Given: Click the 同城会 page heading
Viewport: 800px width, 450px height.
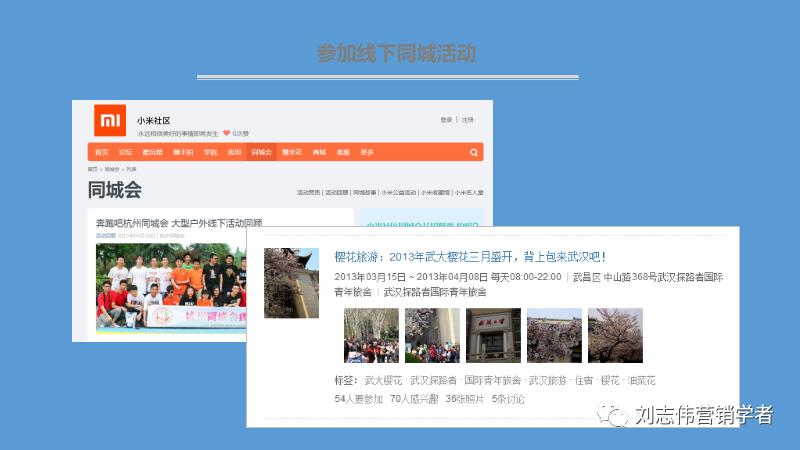Looking at the screenshot, I should 115,190.
